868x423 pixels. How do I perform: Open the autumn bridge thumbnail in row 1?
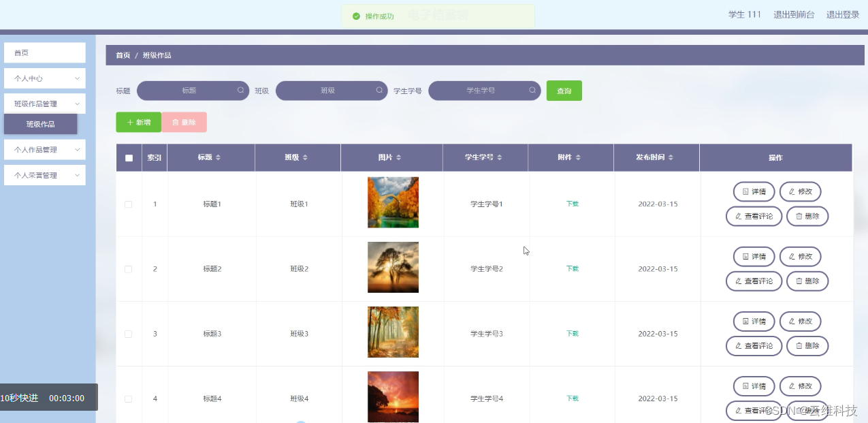click(393, 202)
